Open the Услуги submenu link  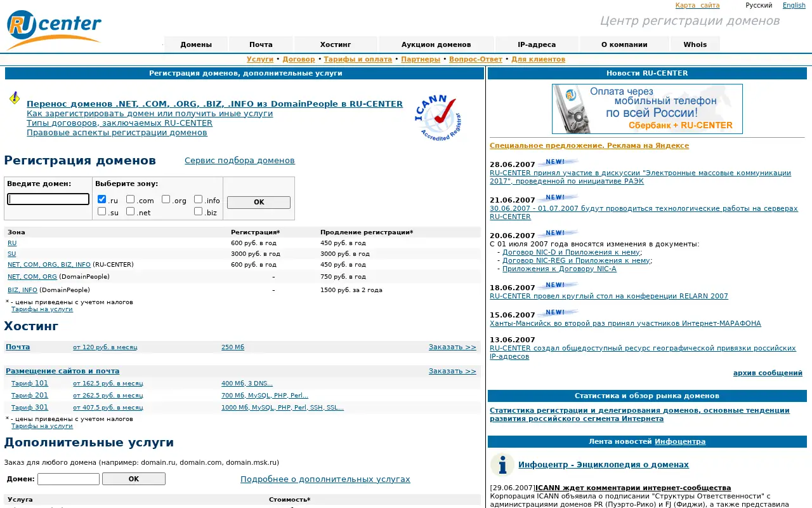pyautogui.click(x=260, y=59)
